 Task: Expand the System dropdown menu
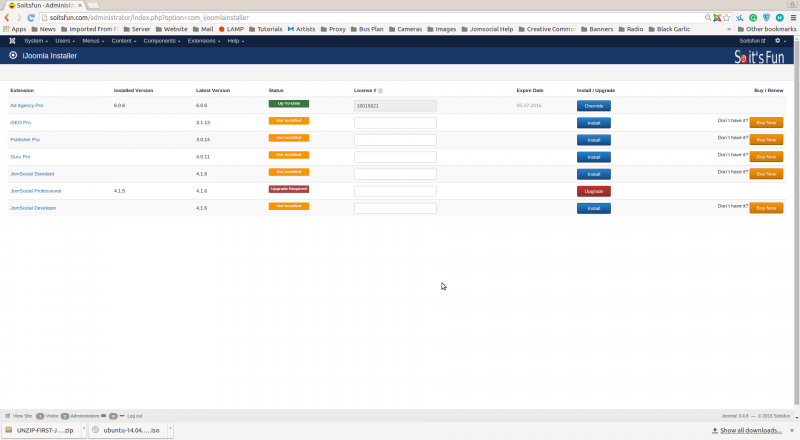36,41
